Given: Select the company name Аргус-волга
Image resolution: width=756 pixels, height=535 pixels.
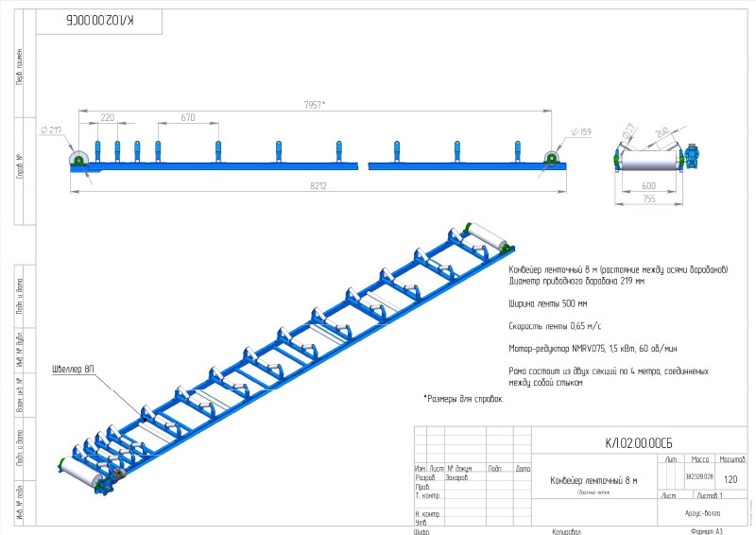Looking at the screenshot, I should pos(702,513).
